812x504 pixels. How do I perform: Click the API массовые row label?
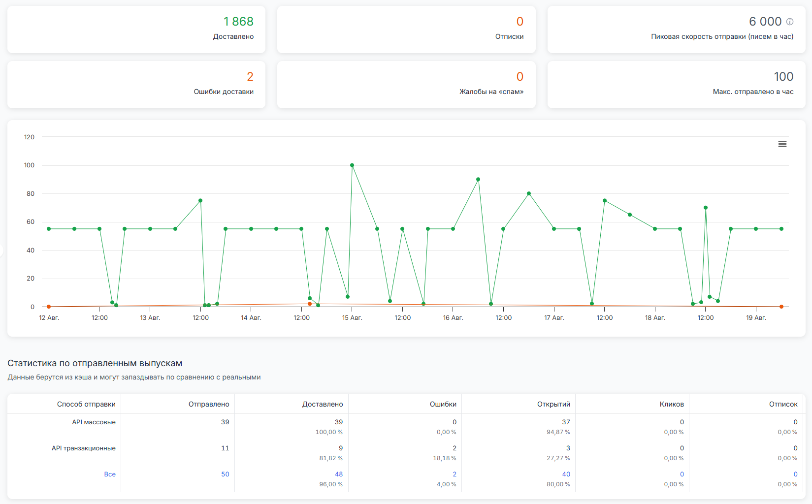click(94, 422)
